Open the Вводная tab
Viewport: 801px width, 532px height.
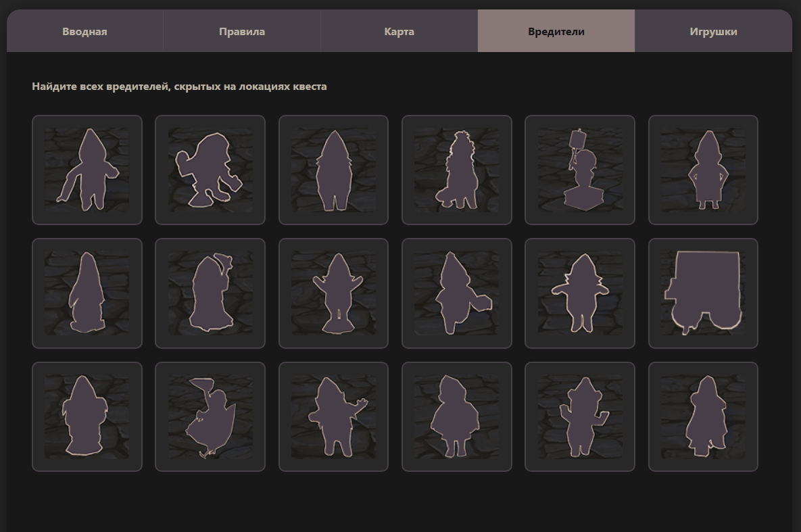pyautogui.click(x=85, y=32)
